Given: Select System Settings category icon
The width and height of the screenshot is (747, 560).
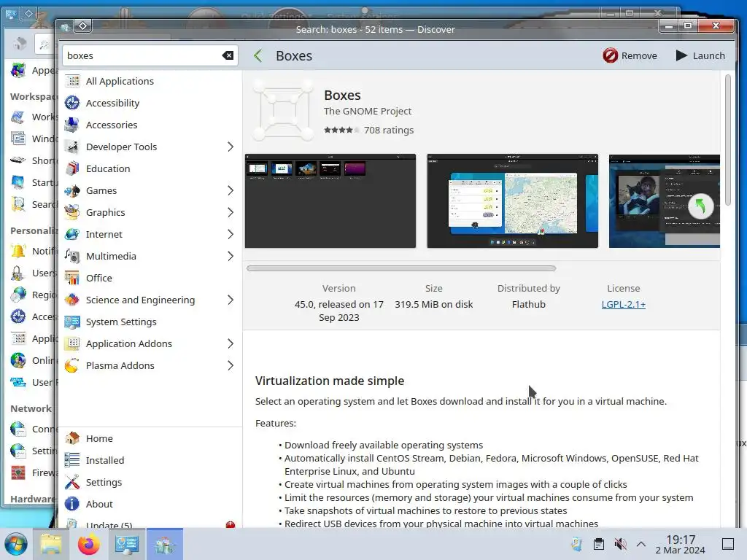Looking at the screenshot, I should (72, 322).
